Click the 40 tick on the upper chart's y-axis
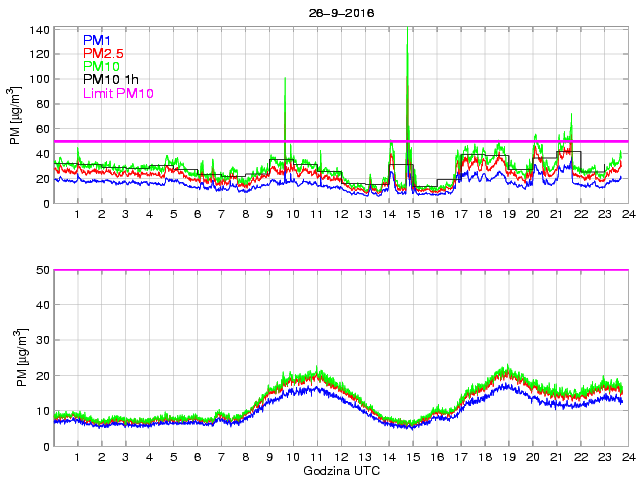Viewport: 640px width, 480px height. click(x=42, y=154)
